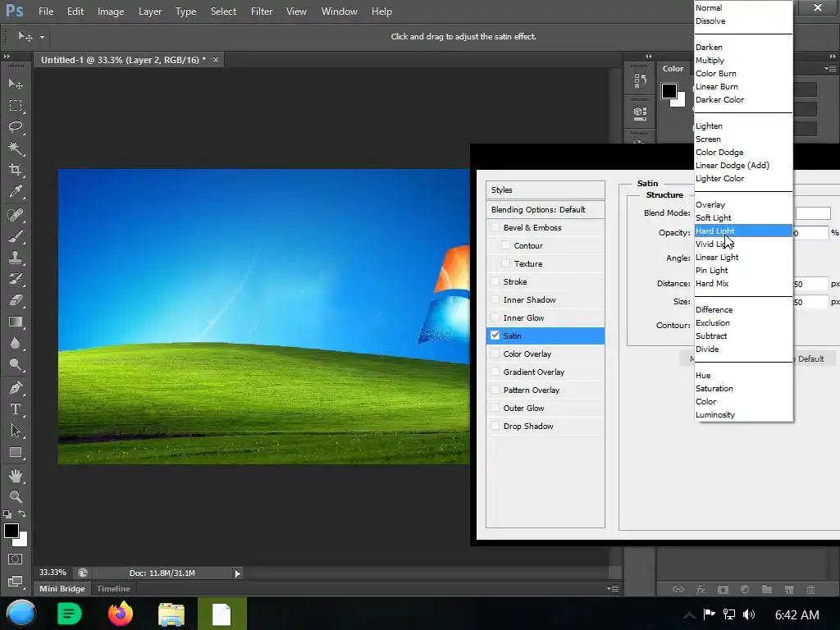Switch to the Timeline tab

[x=113, y=588]
